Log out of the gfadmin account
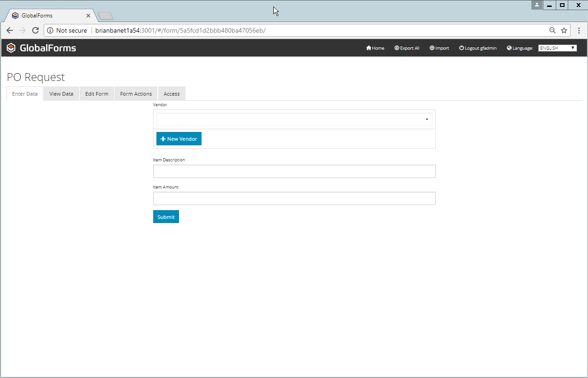Viewport: 588px width, 378px height. click(478, 48)
